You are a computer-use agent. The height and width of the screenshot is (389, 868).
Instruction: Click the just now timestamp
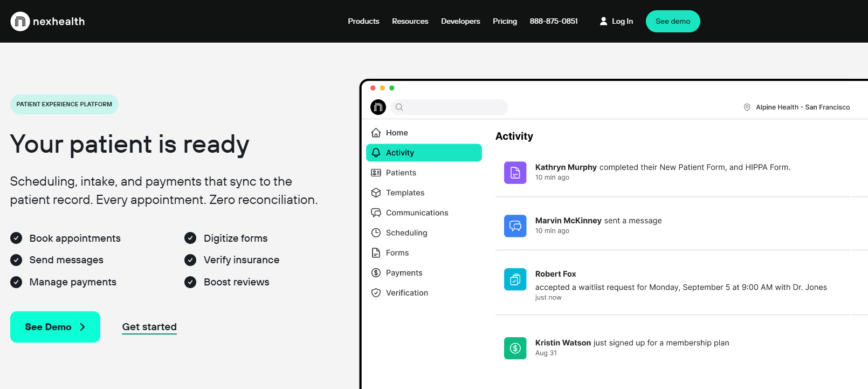[x=548, y=297]
